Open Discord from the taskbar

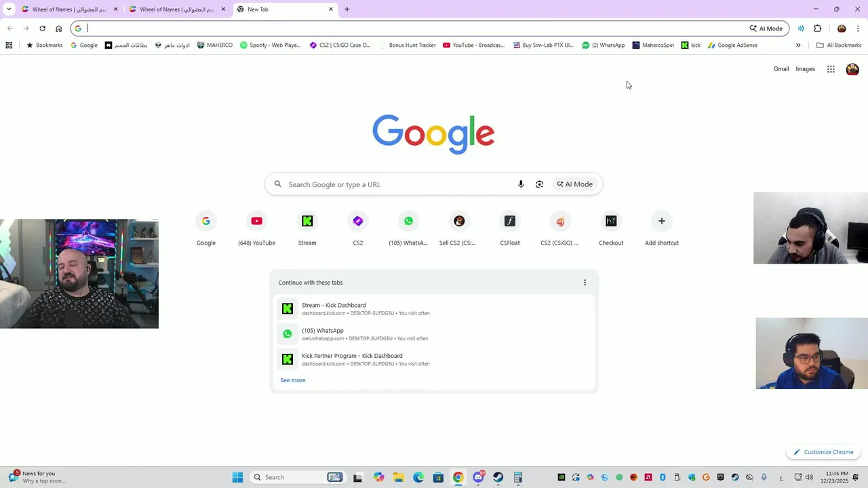(x=479, y=477)
